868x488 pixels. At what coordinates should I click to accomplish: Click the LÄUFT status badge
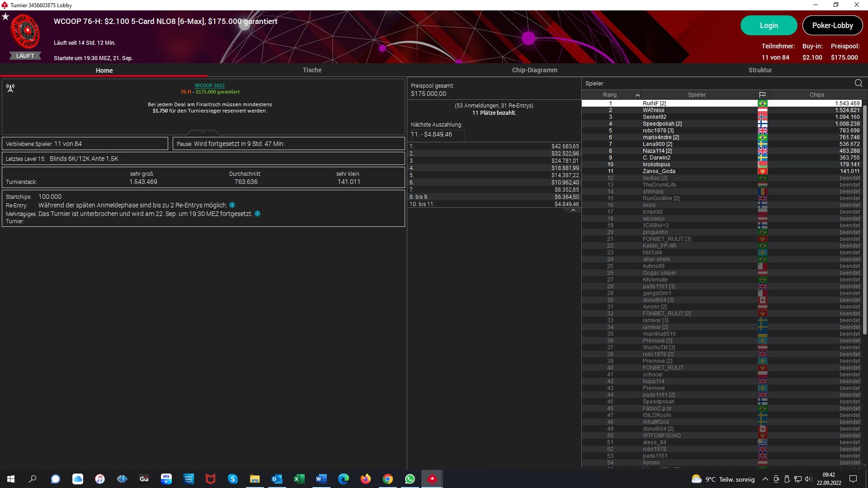point(25,56)
